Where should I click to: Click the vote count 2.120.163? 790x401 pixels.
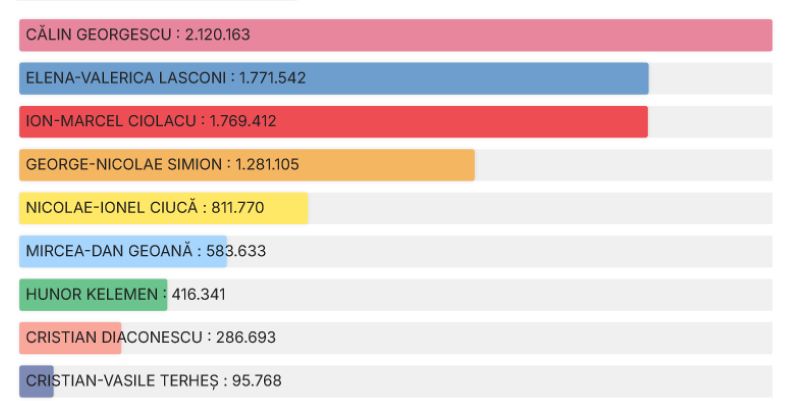[x=217, y=35]
